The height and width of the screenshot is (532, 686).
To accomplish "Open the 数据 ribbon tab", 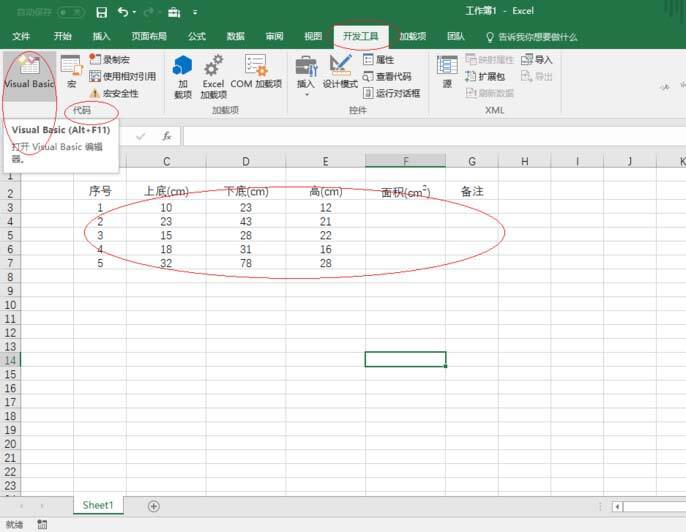I will click(x=235, y=36).
